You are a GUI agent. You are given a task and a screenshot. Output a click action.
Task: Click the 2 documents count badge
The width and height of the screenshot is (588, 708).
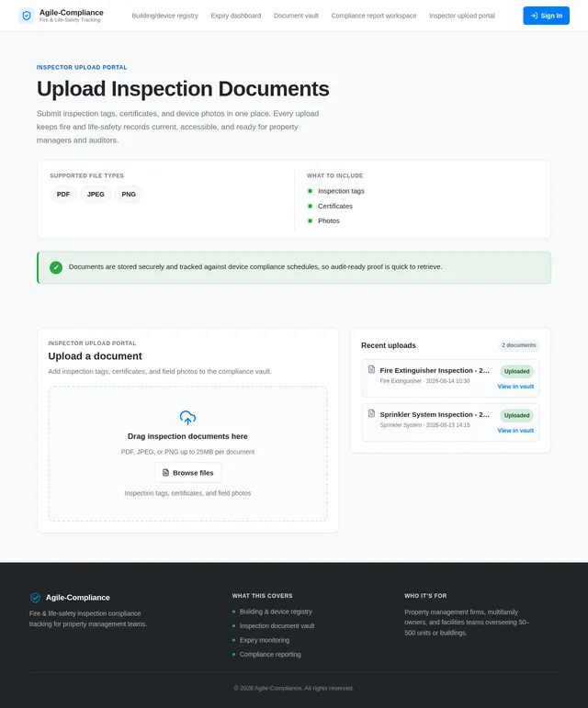(x=518, y=345)
